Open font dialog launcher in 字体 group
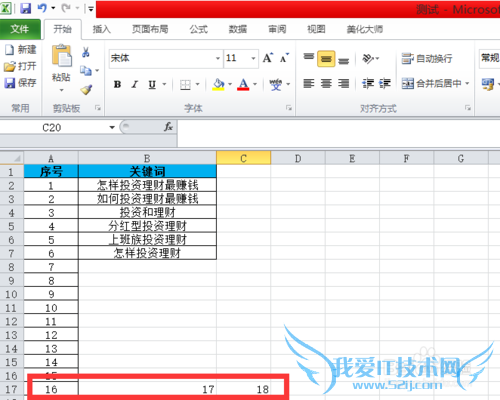Image resolution: width=500 pixels, height=400 pixels. pyautogui.click(x=289, y=108)
